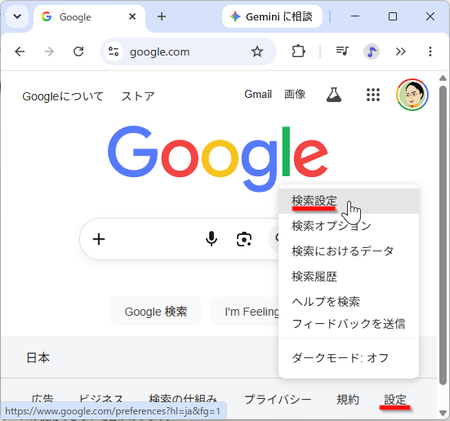This screenshot has width=450, height=421.
Task: Minimize the Chrome window
Action: (x=355, y=16)
